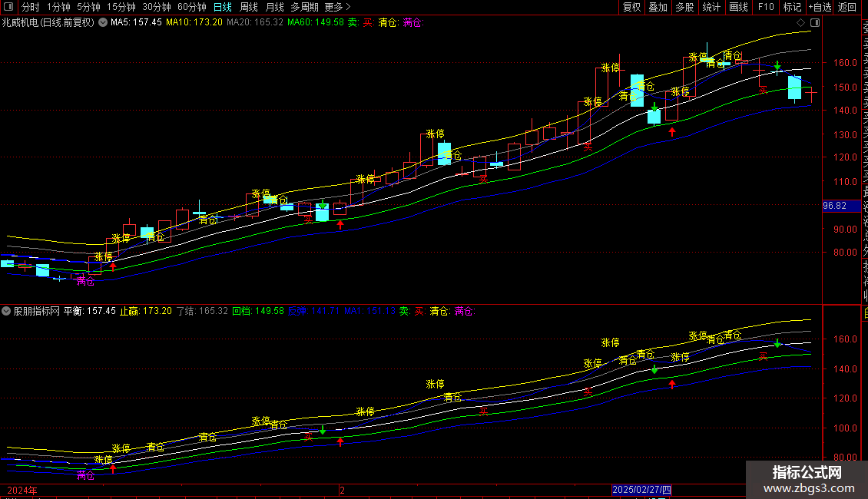Open the 股朋指标网 sub-chart indicator dropdown
The height and width of the screenshot is (499, 868).
pyautogui.click(x=6, y=311)
